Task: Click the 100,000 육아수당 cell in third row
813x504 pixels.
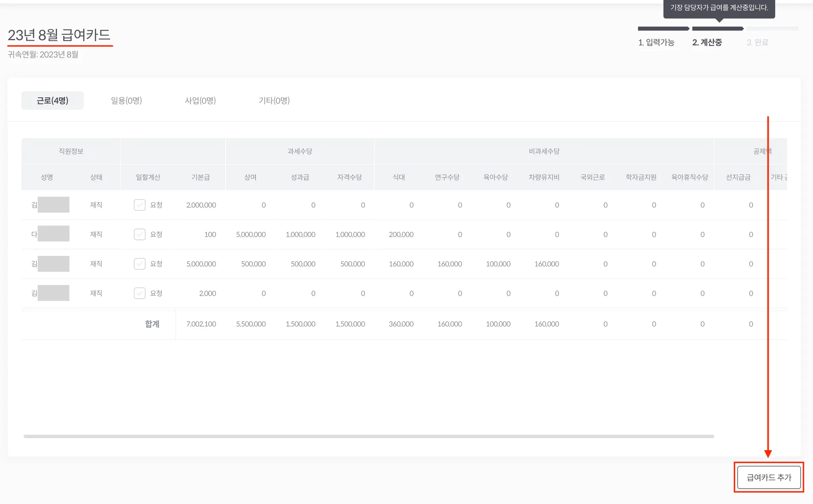Action: coord(498,264)
